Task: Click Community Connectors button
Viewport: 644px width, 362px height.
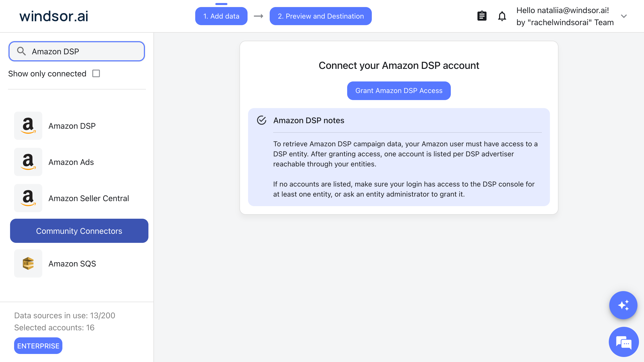Action: 79,231
